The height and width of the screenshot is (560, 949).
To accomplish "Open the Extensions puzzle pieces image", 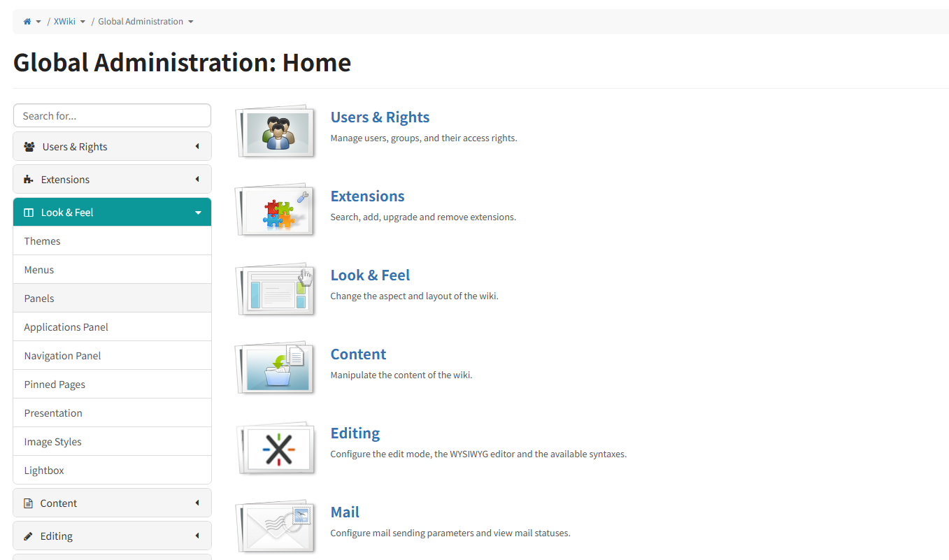I will (x=276, y=210).
